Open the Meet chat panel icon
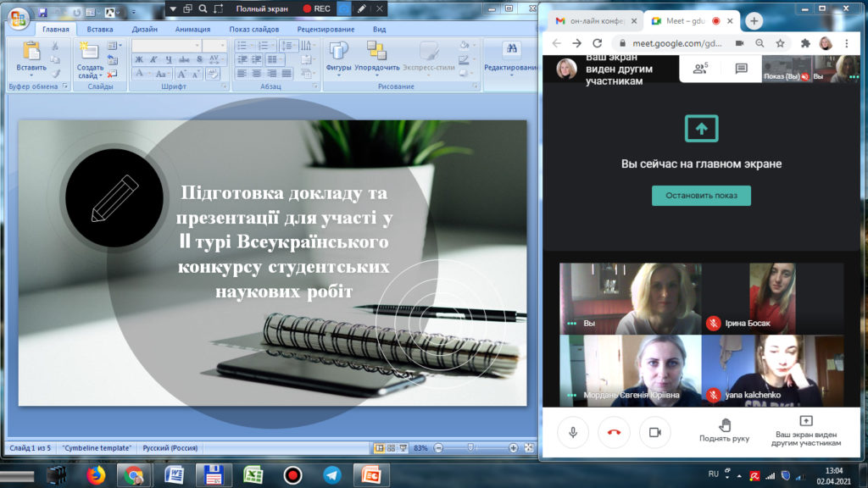Viewport: 868px width, 488px height. (741, 69)
